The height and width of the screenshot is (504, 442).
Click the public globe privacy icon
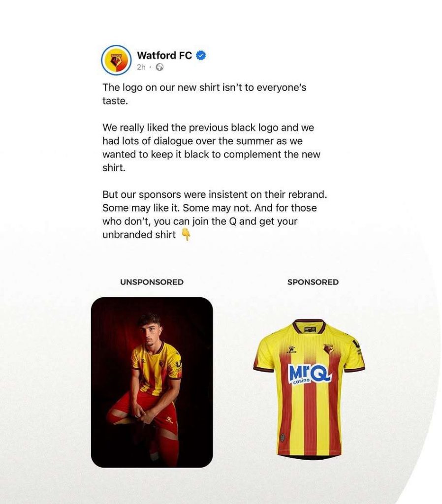[159, 67]
